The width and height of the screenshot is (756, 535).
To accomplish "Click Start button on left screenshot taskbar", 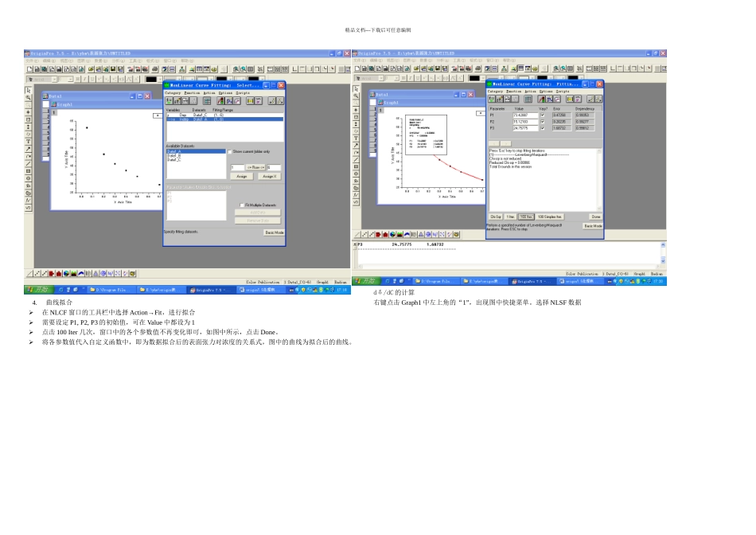I will [x=38, y=290].
